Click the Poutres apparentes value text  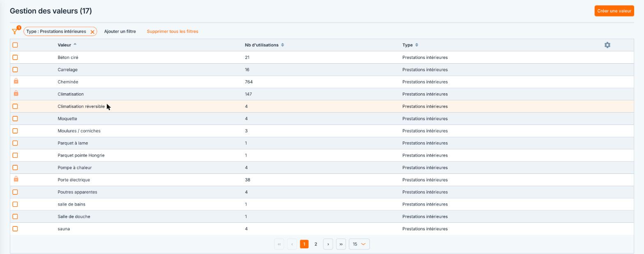click(77, 192)
